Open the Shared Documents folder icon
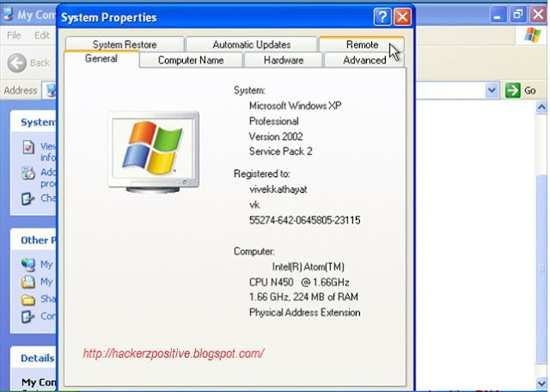550x392 pixels. point(28,299)
